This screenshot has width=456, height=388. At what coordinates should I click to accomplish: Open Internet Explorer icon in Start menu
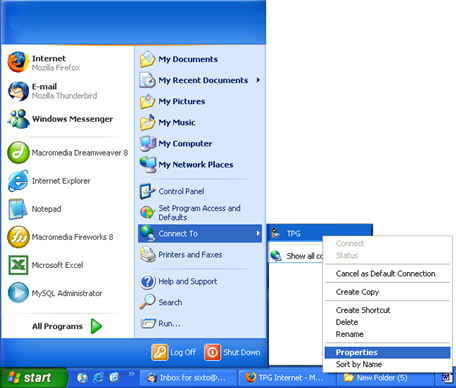pyautogui.click(x=18, y=181)
